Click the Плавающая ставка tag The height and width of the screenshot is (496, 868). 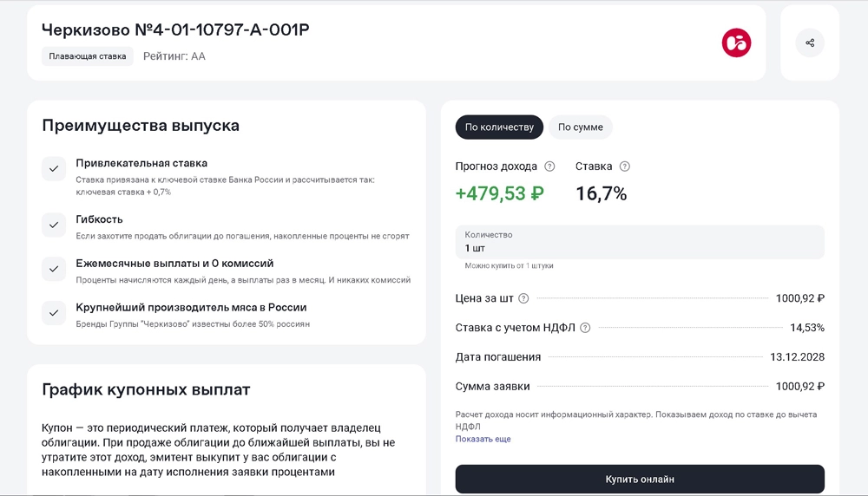(x=87, y=56)
